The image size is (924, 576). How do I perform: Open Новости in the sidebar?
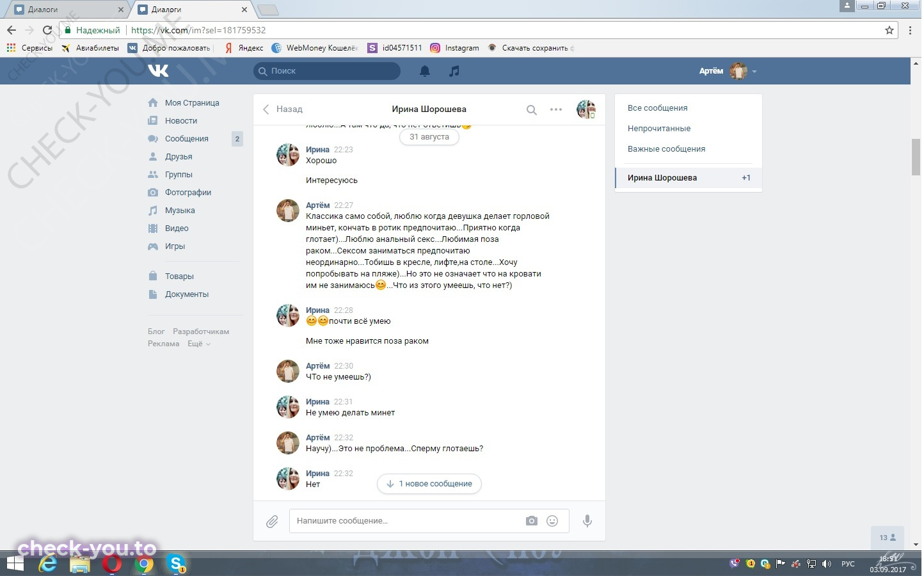point(181,121)
